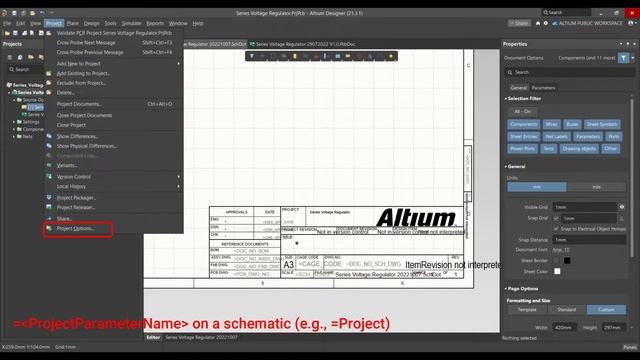Toggle Wires in selection filter
640x360 pixels.
551,124
